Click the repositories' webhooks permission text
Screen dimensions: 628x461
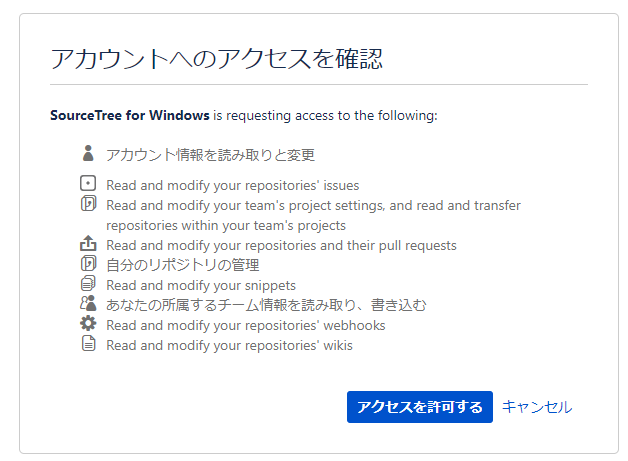pos(246,325)
